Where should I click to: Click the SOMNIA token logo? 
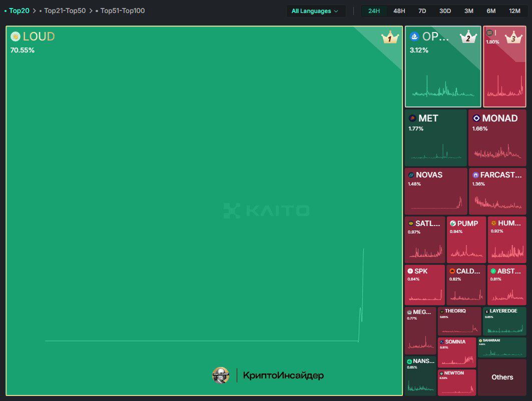[442, 342]
